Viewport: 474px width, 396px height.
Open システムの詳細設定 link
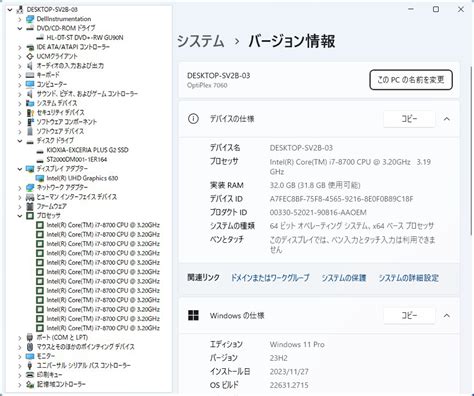pos(408,278)
